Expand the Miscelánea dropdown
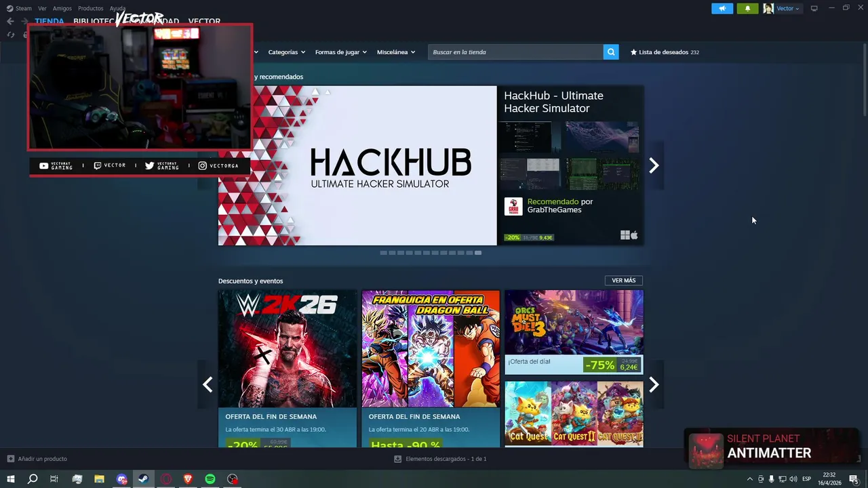The image size is (868, 488). coord(396,52)
